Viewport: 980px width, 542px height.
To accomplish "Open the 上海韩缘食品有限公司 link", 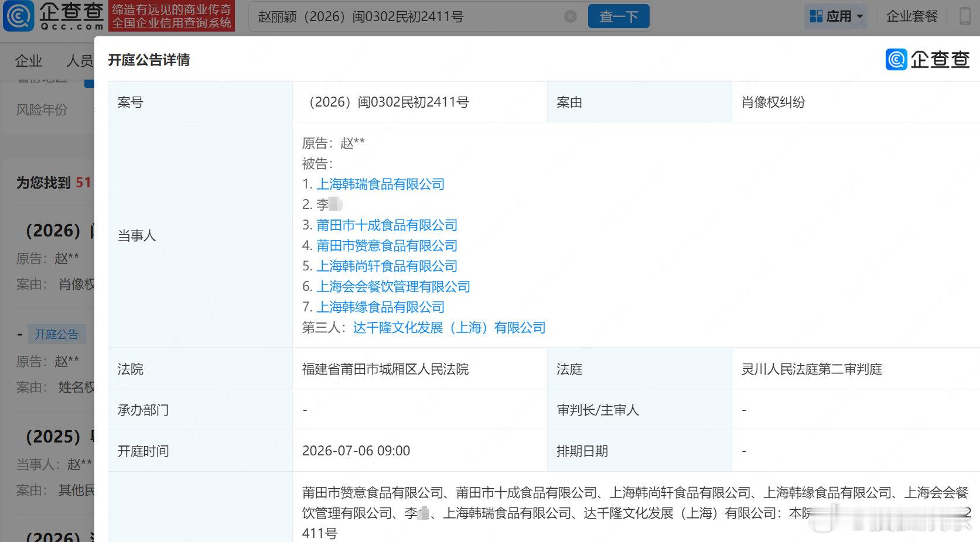I will point(381,307).
